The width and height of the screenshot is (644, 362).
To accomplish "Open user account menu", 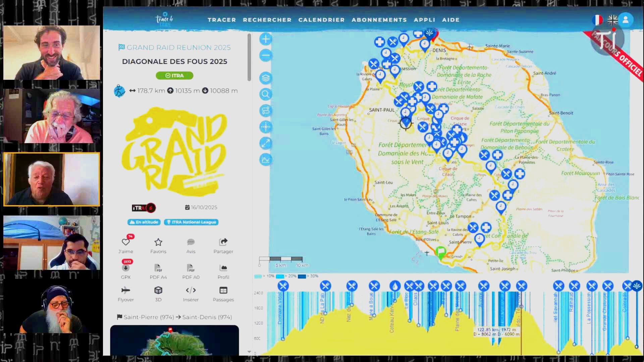I will pyautogui.click(x=626, y=20).
